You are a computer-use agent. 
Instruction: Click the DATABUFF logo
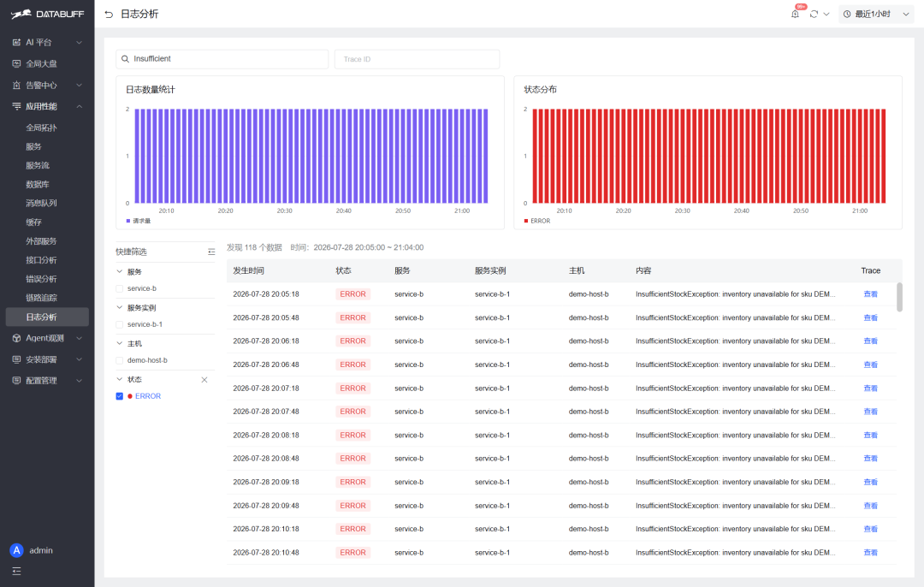coord(47,14)
